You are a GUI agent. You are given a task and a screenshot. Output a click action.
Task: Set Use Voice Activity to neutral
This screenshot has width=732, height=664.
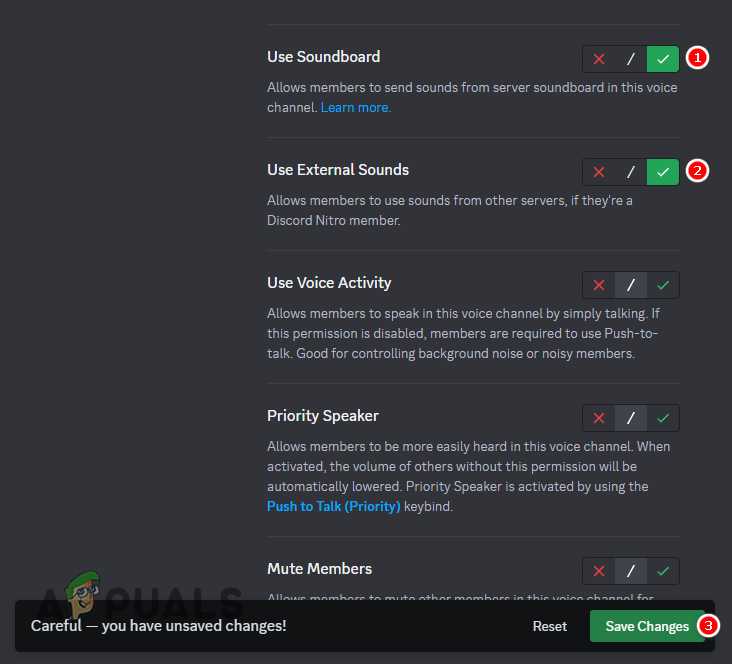coord(631,285)
